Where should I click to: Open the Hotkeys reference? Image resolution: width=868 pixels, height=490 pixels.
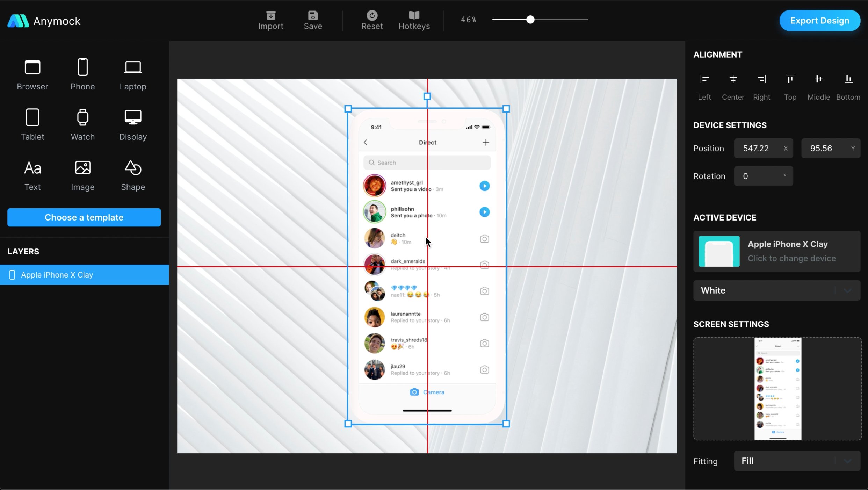(x=414, y=20)
